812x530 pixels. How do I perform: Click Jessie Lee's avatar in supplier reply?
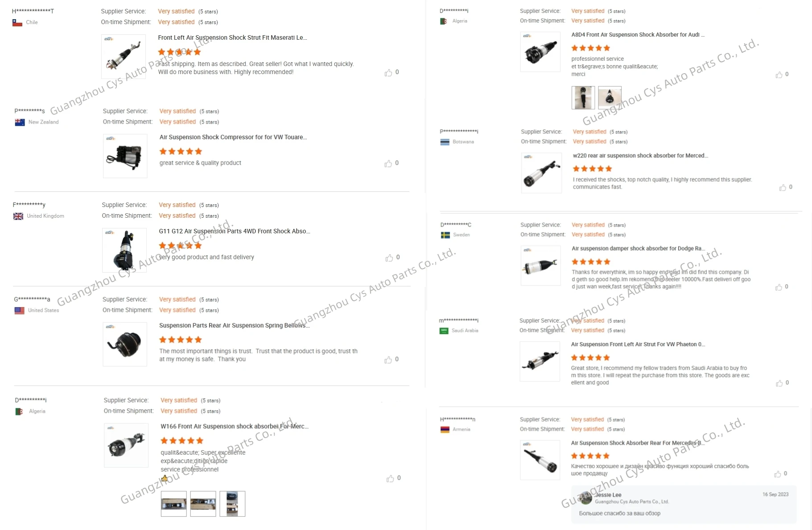585,498
